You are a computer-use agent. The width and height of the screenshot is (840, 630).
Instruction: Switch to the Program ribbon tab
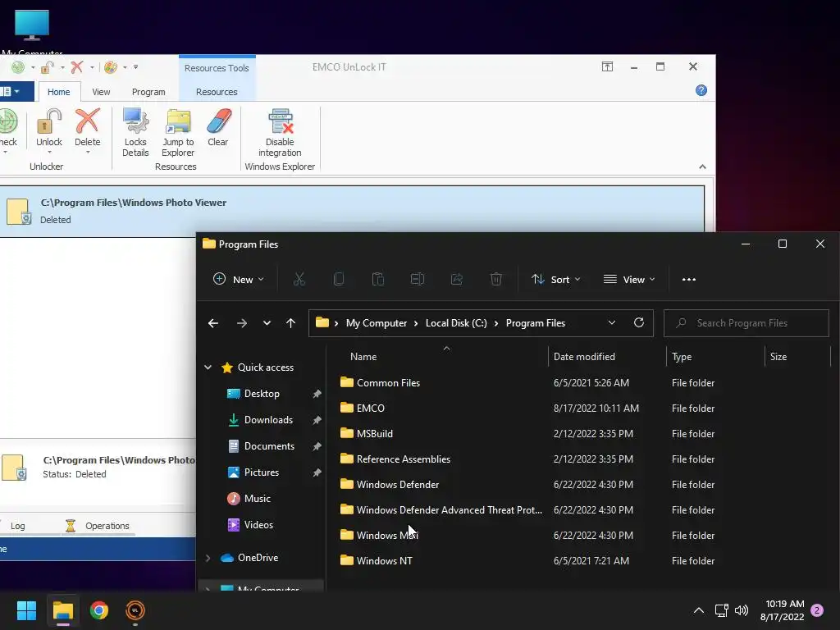coord(148,92)
